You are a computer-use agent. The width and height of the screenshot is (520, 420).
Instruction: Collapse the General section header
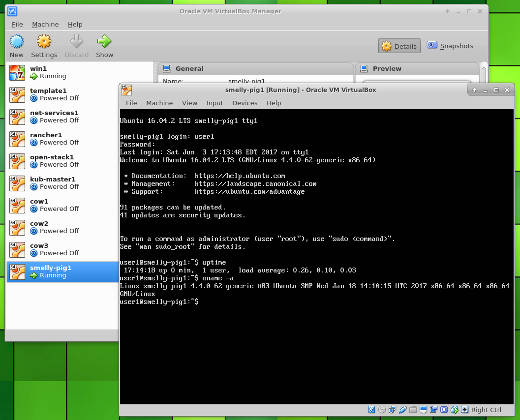point(255,69)
